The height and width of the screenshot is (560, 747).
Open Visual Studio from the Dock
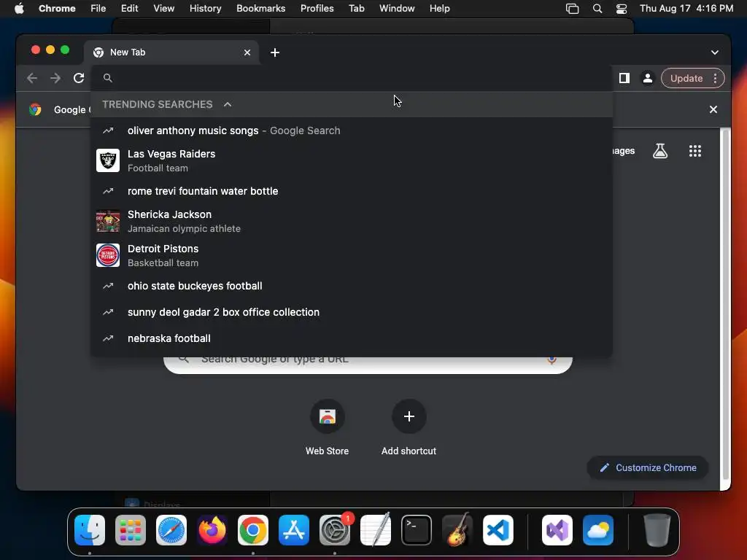tap(557, 530)
